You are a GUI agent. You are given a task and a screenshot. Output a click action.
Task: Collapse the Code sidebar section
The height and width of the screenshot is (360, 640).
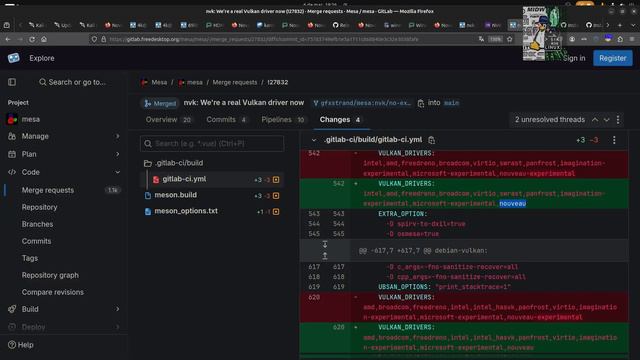click(x=64, y=172)
